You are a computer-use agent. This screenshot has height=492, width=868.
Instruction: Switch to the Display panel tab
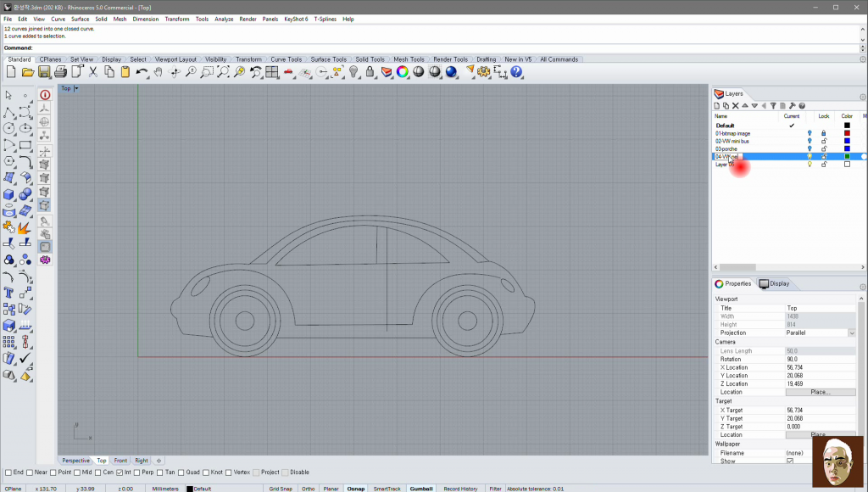coord(774,283)
